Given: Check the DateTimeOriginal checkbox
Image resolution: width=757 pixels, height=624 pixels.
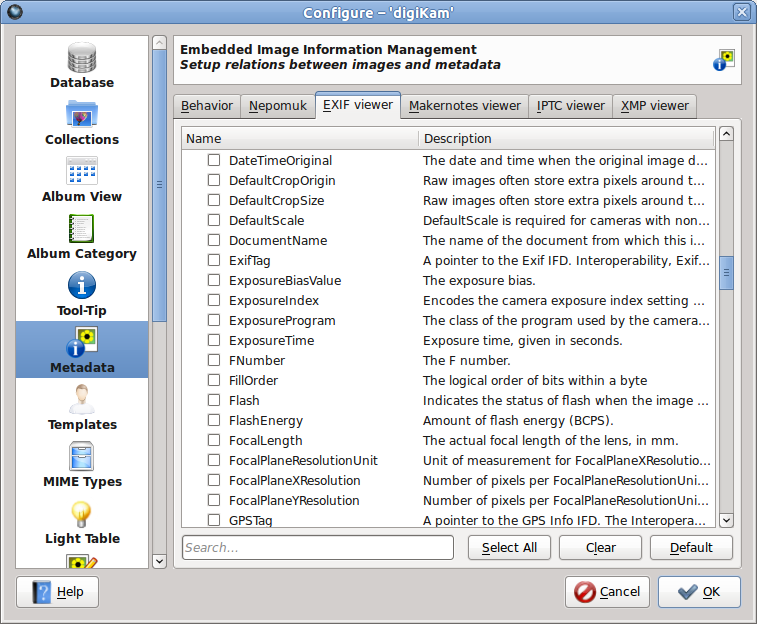Looking at the screenshot, I should pyautogui.click(x=214, y=160).
